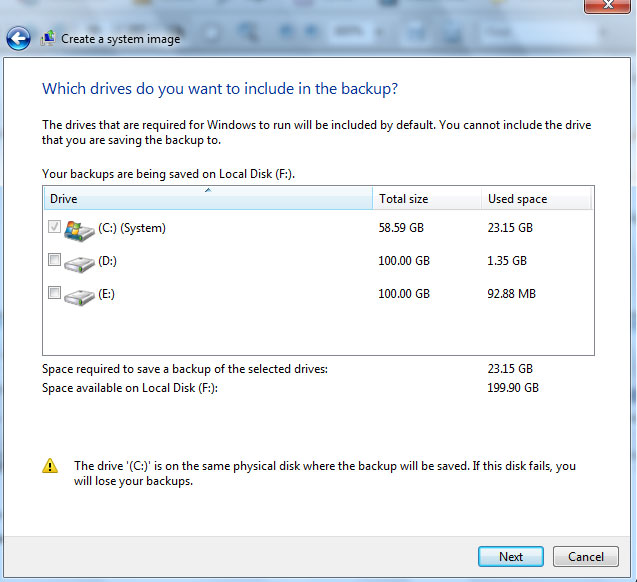Toggle the checkbox for drive (C:) (System)
Image resolution: width=637 pixels, height=582 pixels.
click(x=54, y=228)
